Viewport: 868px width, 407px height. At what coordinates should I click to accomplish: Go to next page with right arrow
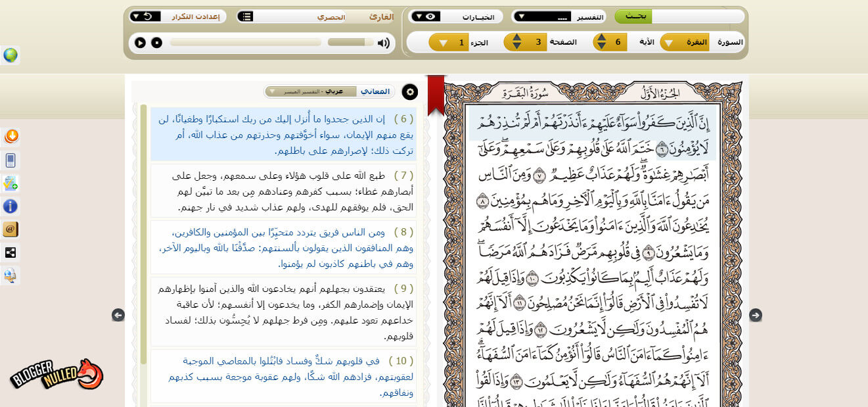coord(756,315)
